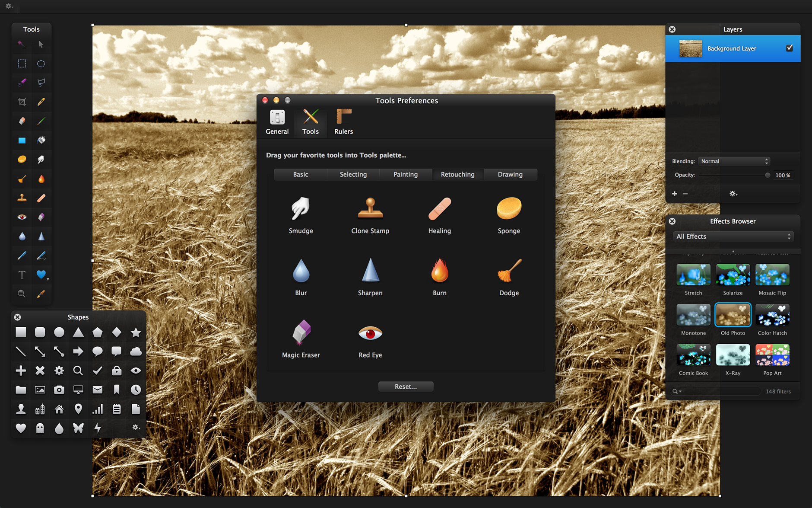Choose the cloud shape in Shapes palette
The image size is (812, 508).
point(136,351)
